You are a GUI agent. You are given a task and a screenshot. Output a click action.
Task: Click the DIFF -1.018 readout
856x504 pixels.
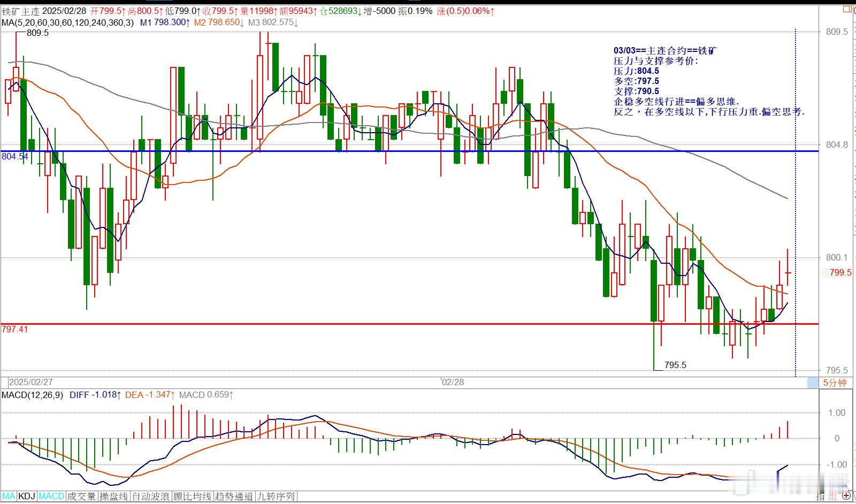tap(95, 395)
